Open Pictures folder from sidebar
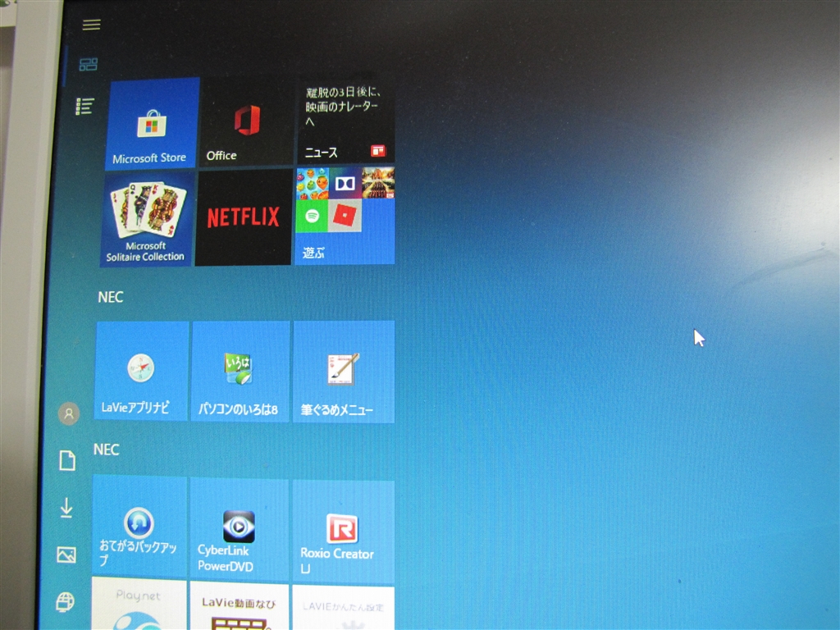This screenshot has width=840, height=630. pos(66,555)
